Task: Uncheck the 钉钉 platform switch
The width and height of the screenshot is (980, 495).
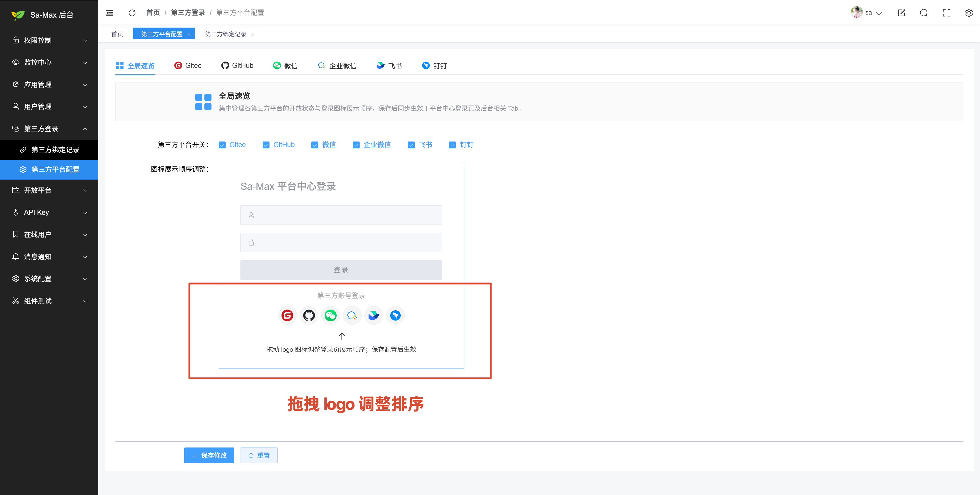Action: (x=452, y=145)
